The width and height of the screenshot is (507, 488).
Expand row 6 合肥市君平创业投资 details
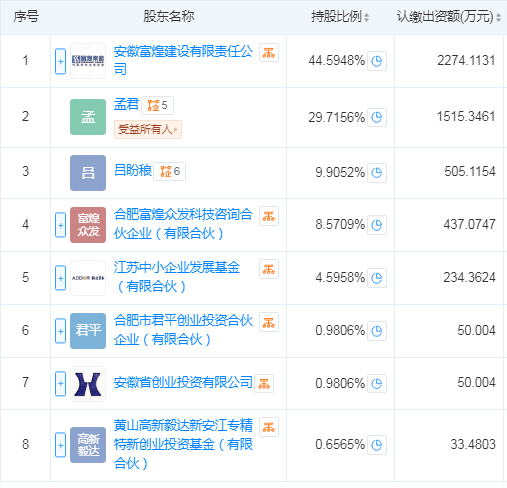coord(60,331)
